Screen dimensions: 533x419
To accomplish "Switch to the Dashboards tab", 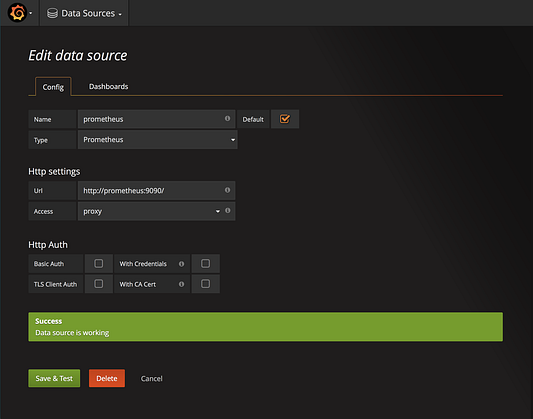I will [x=108, y=87].
